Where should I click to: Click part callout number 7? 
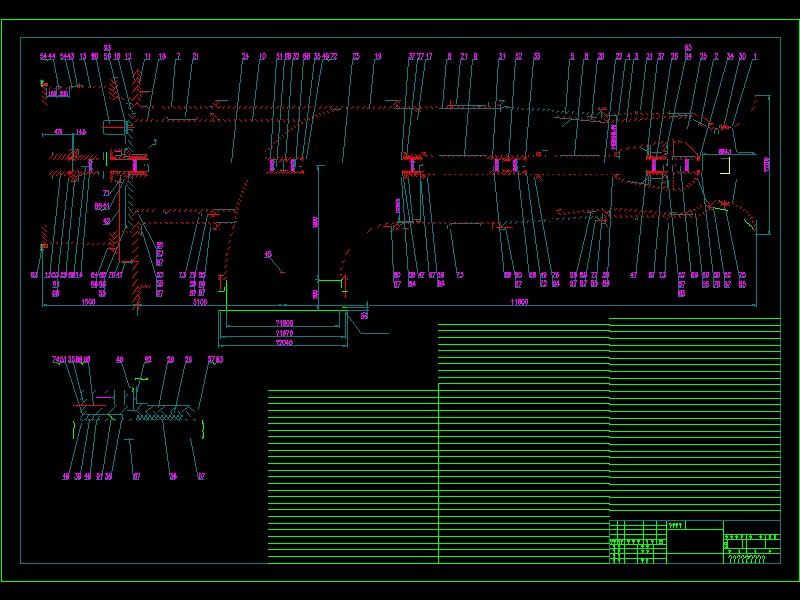coord(178,56)
